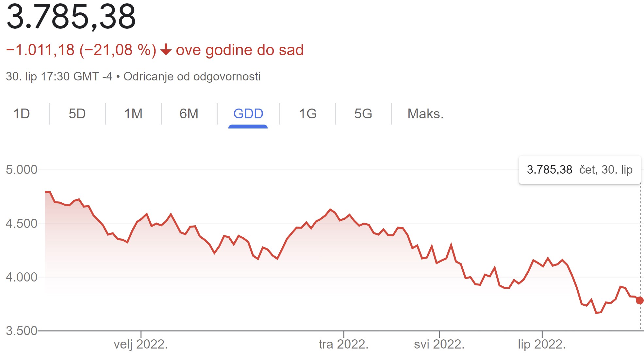Click the −1.011,18 (−21,08 %) change text
The width and height of the screenshot is (644, 358).
coord(81,50)
